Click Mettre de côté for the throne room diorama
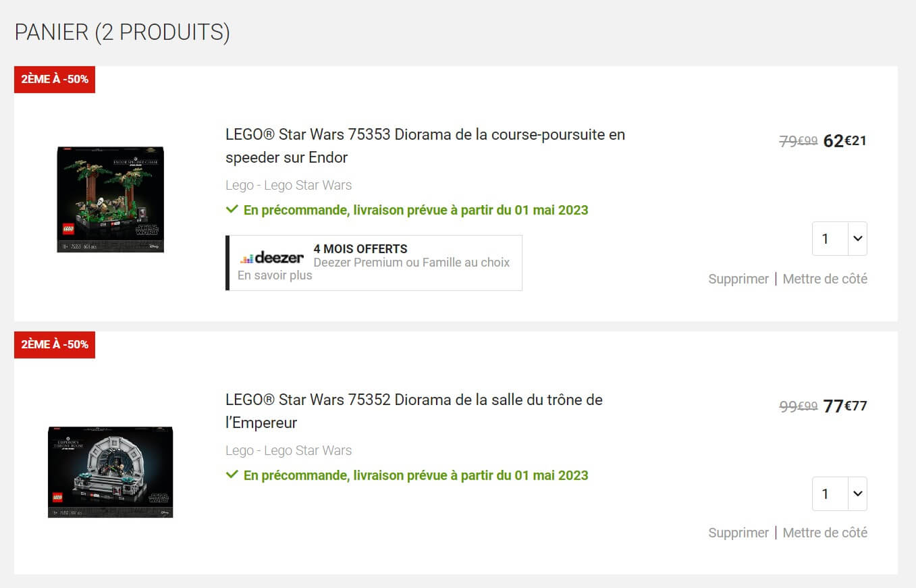 click(825, 533)
